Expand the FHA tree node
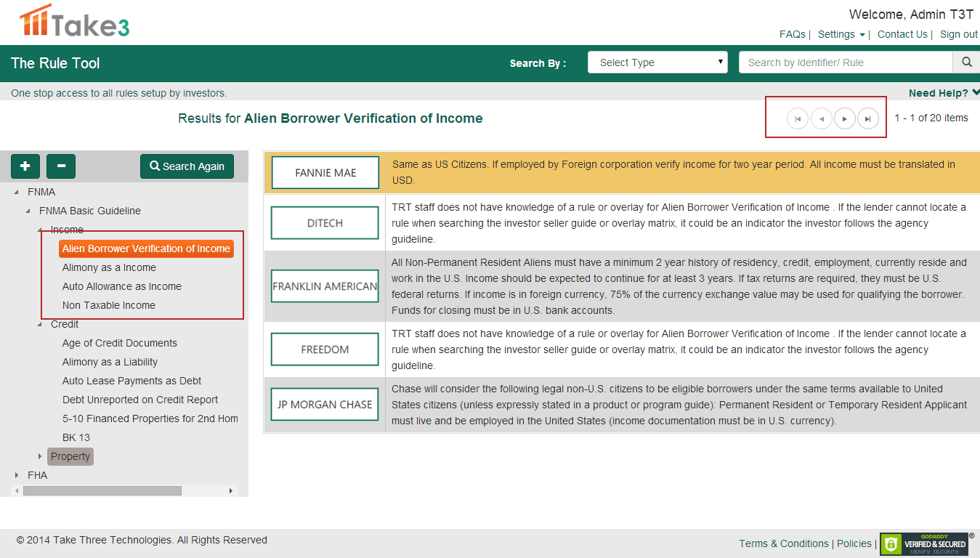This screenshot has width=980, height=558. coord(17,475)
